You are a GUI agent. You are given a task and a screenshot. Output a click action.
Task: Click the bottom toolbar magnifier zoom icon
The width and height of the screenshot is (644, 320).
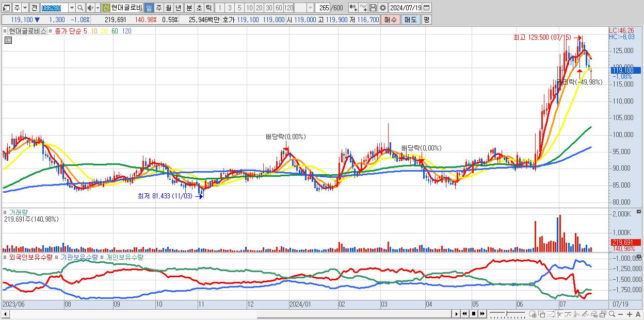tap(612, 314)
